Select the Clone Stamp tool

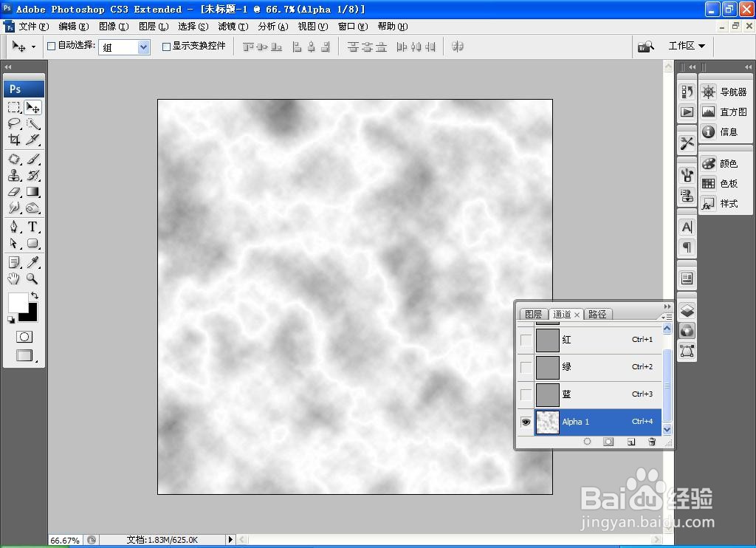15,175
